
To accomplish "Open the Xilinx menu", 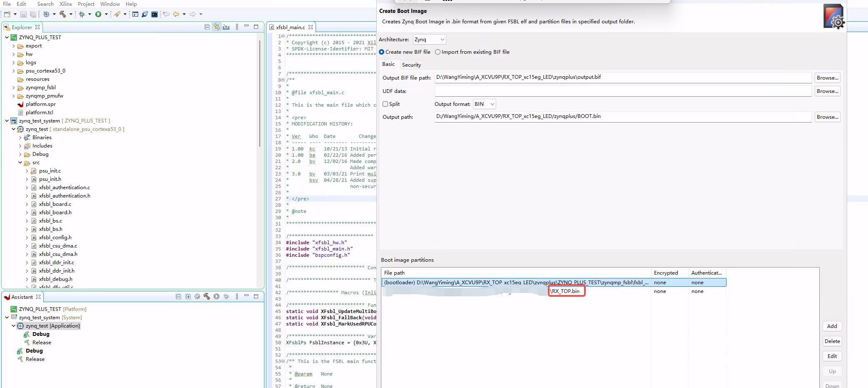I will (x=66, y=4).
